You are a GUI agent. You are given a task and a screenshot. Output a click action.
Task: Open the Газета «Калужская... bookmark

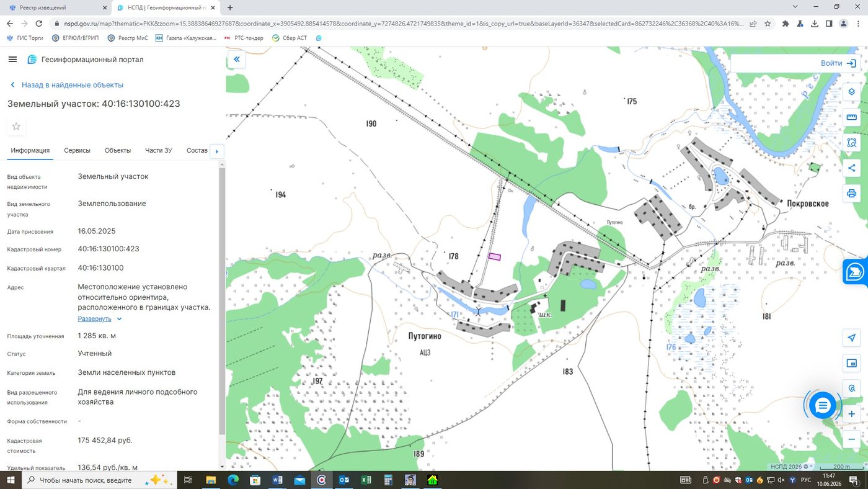point(186,38)
